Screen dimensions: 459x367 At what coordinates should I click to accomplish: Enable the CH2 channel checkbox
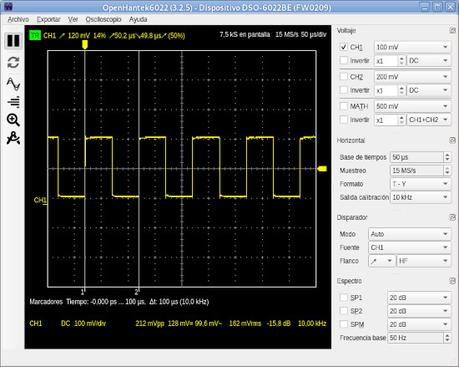(x=344, y=76)
